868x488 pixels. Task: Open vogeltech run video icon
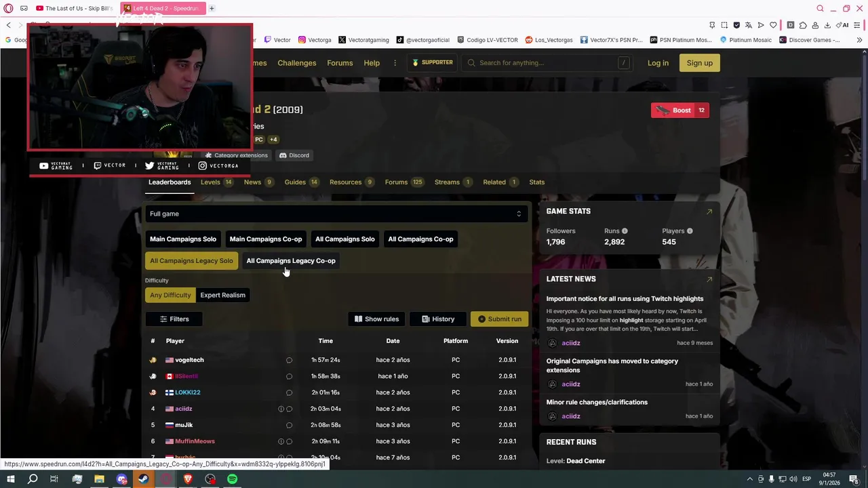tap(289, 360)
